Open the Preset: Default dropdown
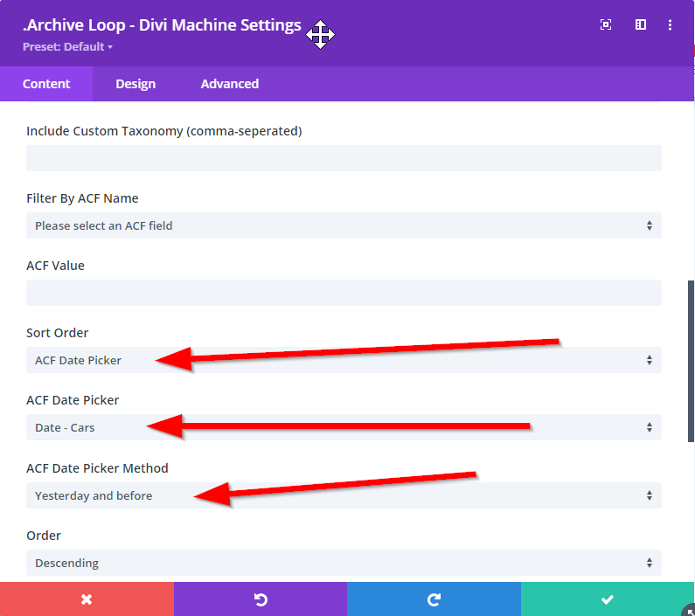This screenshot has width=695, height=616. (67, 46)
